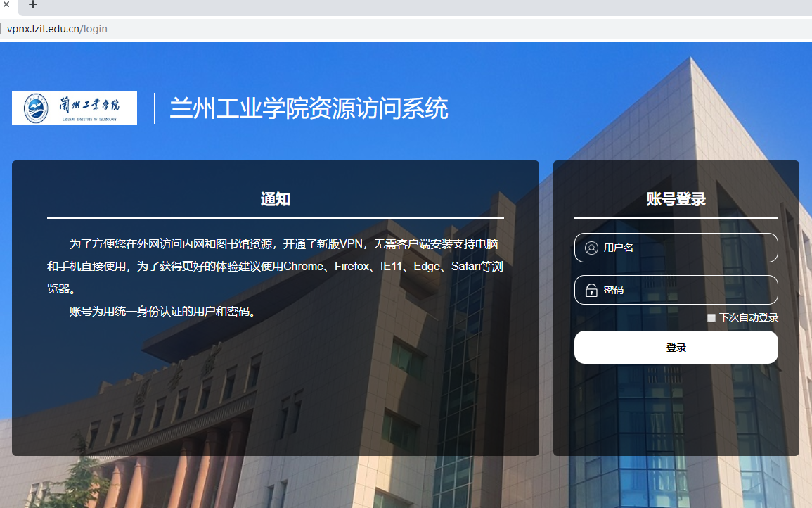Click the Lanzhou Institute of Technology logo
This screenshot has height=508, width=812.
(x=75, y=108)
